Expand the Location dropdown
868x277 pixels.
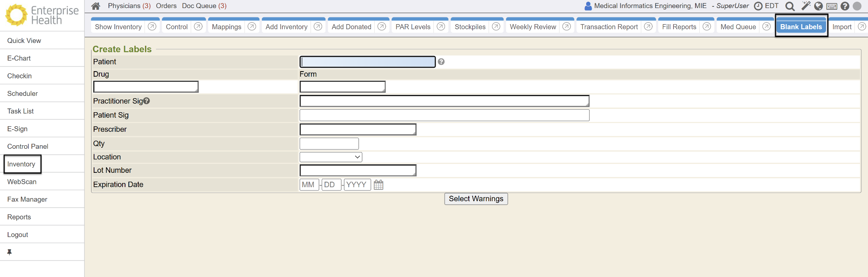click(331, 157)
